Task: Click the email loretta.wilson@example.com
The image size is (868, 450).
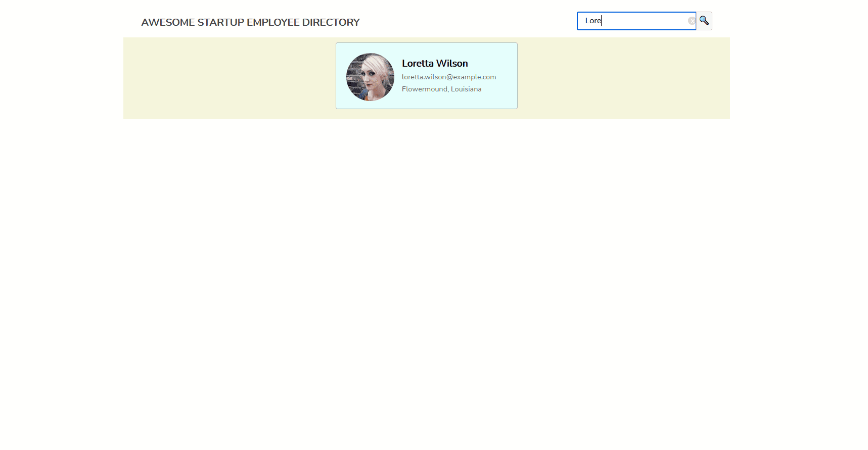Action: [449, 77]
